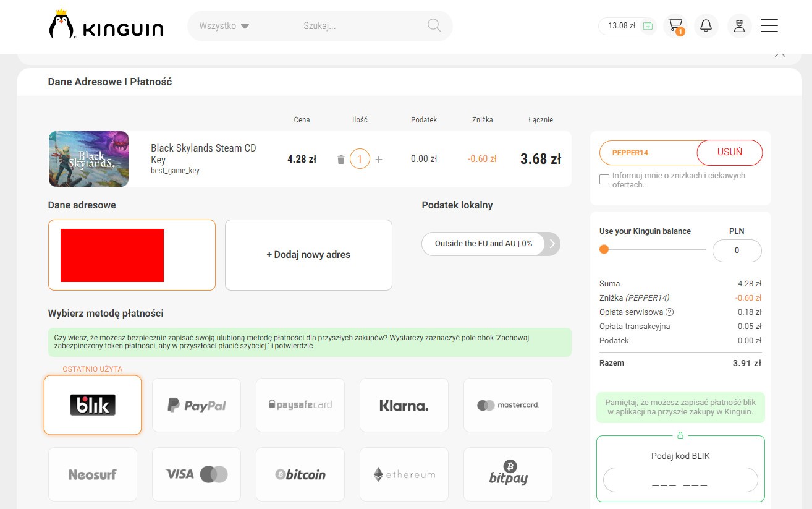Open the Wszystko category dropdown
Viewport: 812px width, 509px height.
click(224, 26)
